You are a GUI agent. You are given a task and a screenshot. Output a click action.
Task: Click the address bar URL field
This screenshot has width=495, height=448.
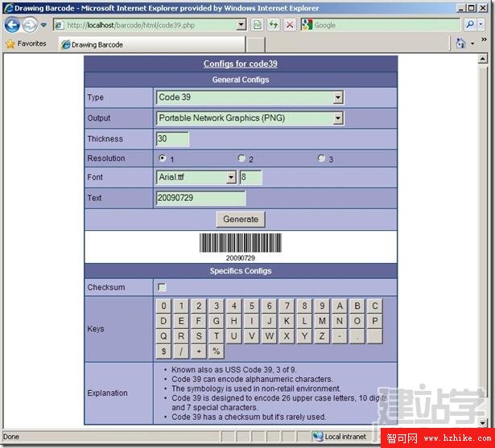click(x=145, y=25)
